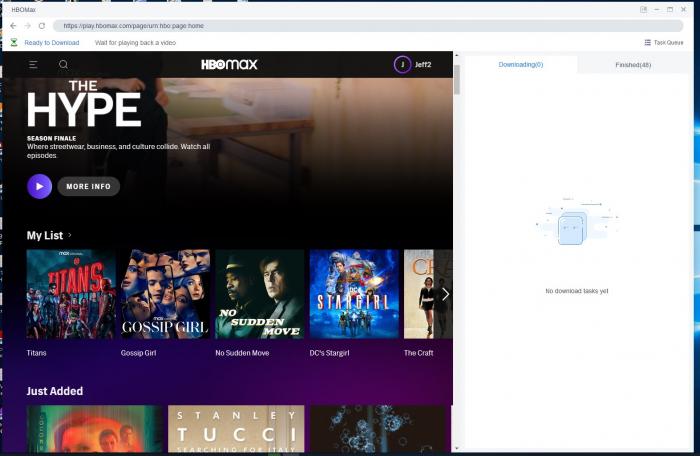Open the bubbles poster in Just Added
This screenshot has width=700, height=456.
[378, 429]
